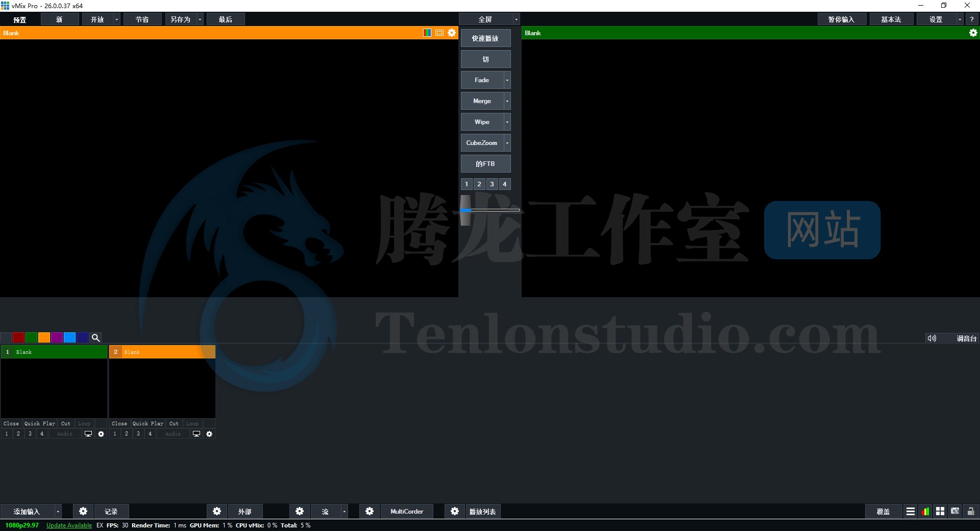Click the orange preview display icon
Viewport: 980px width, 531px height.
click(439, 33)
